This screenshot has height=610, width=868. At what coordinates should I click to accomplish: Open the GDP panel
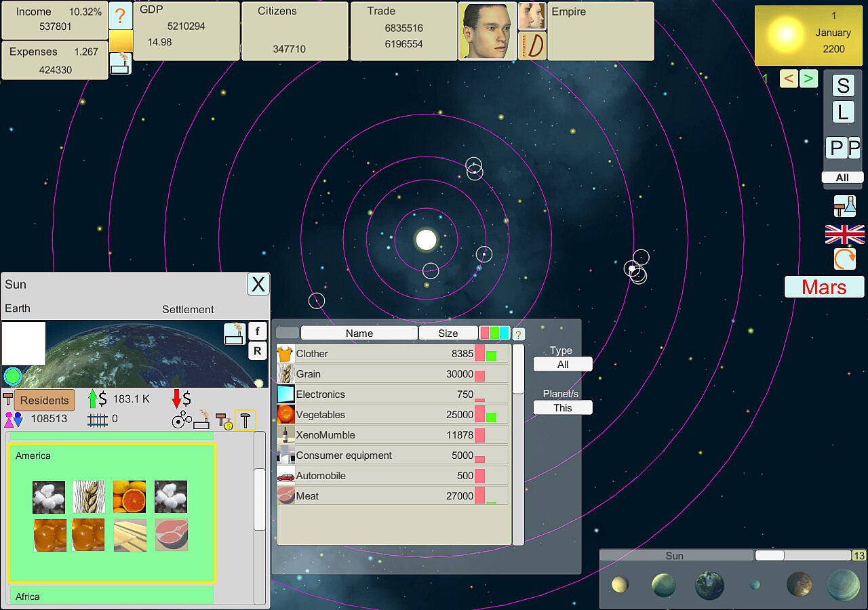pyautogui.click(x=186, y=30)
